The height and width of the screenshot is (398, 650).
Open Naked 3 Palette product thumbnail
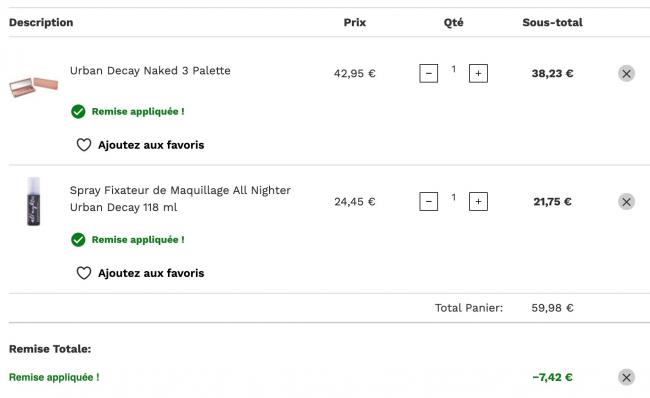[x=34, y=86]
